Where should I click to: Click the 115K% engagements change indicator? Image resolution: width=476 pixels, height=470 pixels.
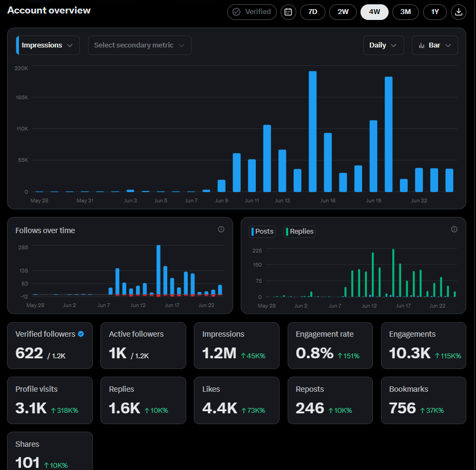coord(448,356)
